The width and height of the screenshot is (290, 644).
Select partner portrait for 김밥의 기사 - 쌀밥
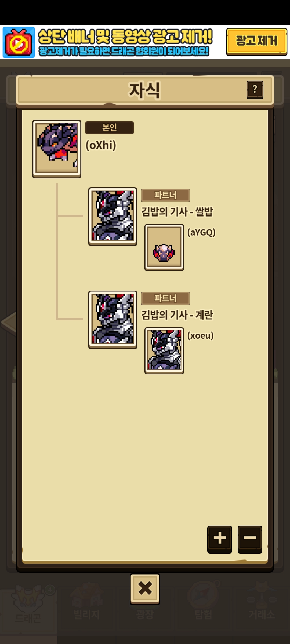click(113, 217)
